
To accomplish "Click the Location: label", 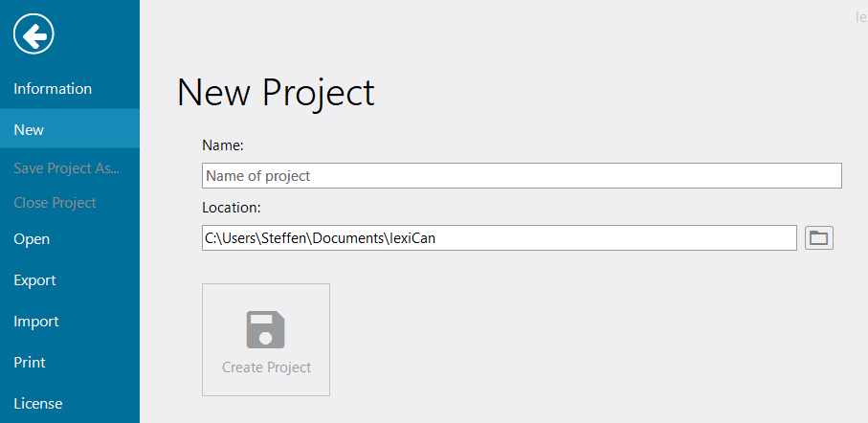I will [232, 207].
